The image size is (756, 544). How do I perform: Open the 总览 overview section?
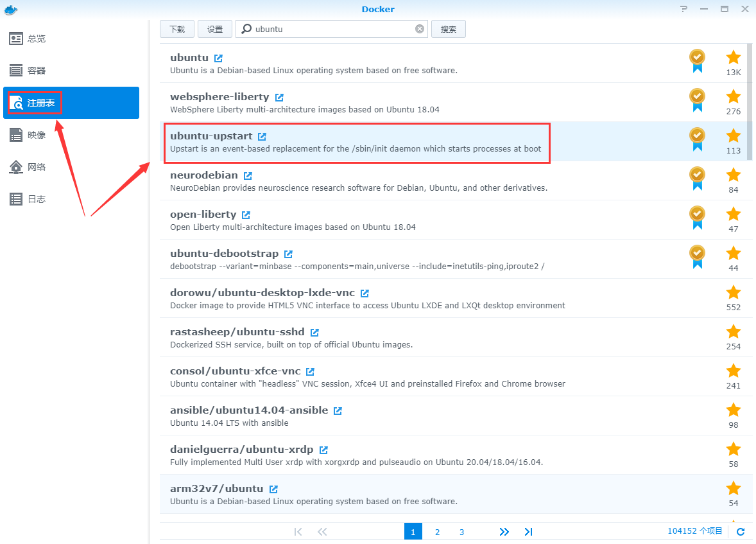pos(37,39)
